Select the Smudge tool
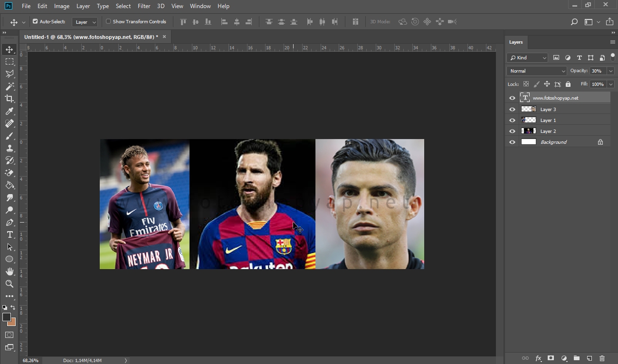 (10, 197)
